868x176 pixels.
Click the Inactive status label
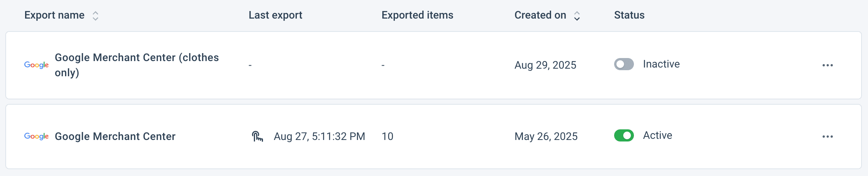tap(661, 64)
